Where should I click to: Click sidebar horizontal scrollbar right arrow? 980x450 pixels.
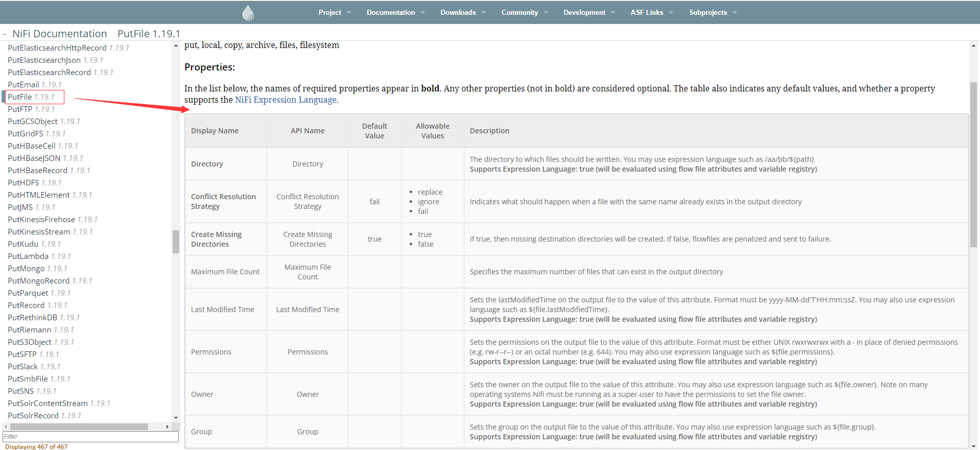click(x=168, y=427)
